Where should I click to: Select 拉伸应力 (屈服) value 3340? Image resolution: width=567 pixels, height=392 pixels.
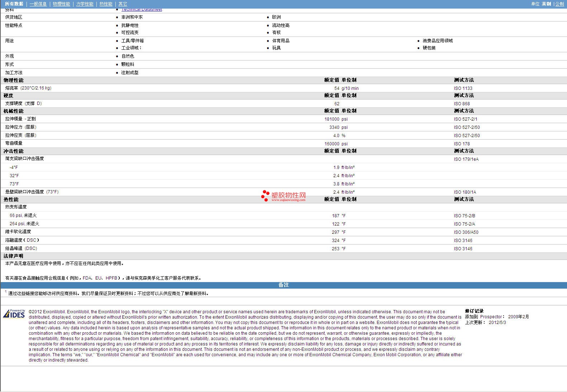[x=334, y=127]
